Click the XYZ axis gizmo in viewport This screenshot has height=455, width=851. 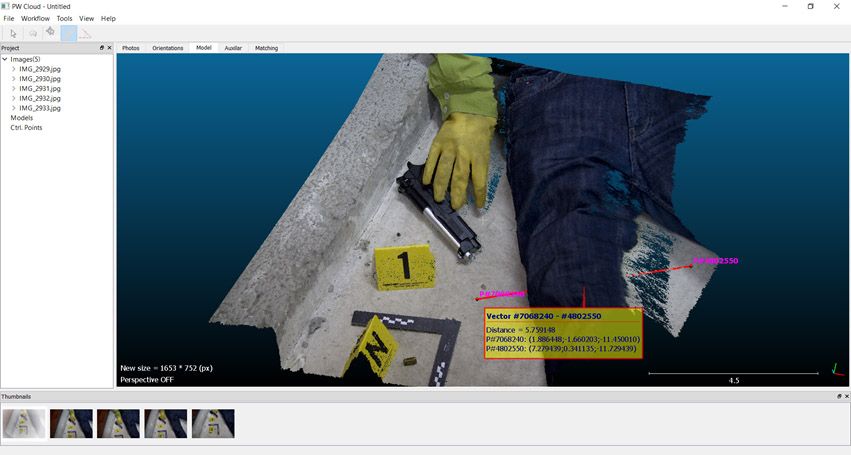point(836,370)
